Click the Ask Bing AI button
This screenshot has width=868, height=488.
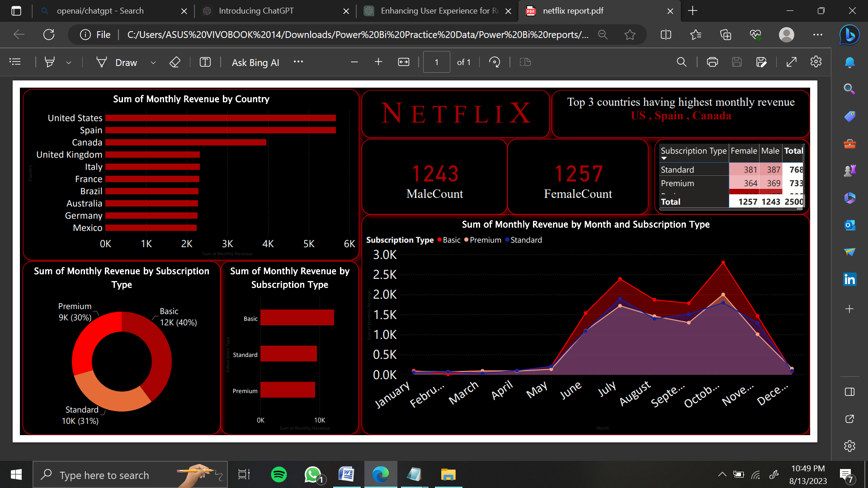click(255, 62)
